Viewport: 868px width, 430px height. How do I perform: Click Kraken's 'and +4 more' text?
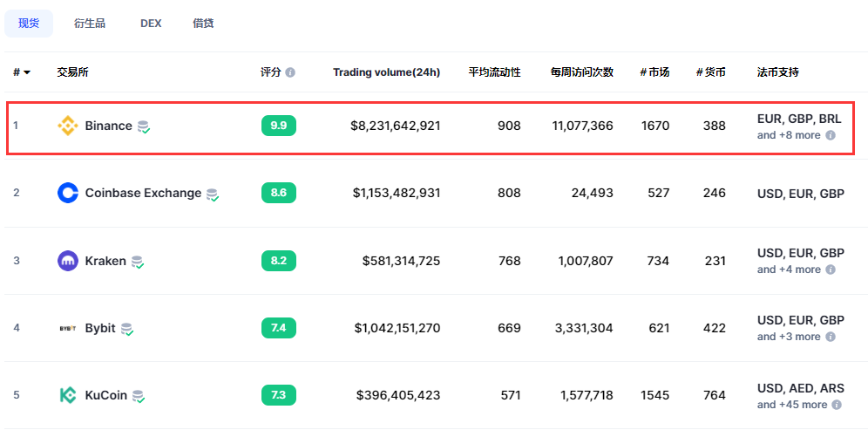(x=789, y=270)
